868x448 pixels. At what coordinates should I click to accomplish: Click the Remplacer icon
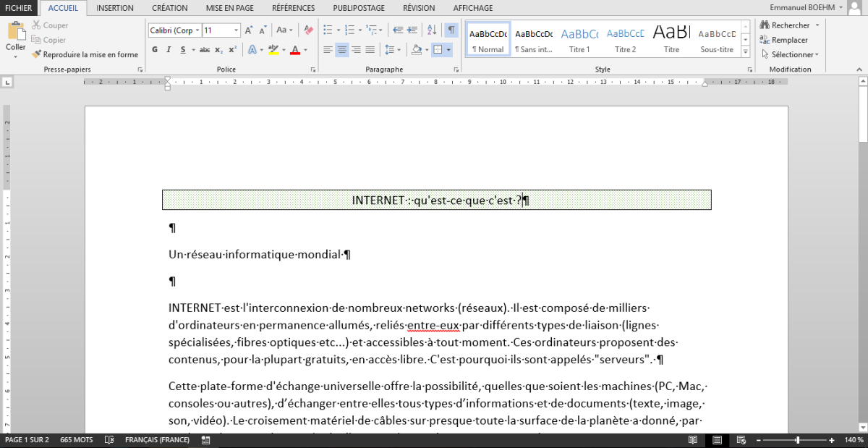[x=765, y=40]
